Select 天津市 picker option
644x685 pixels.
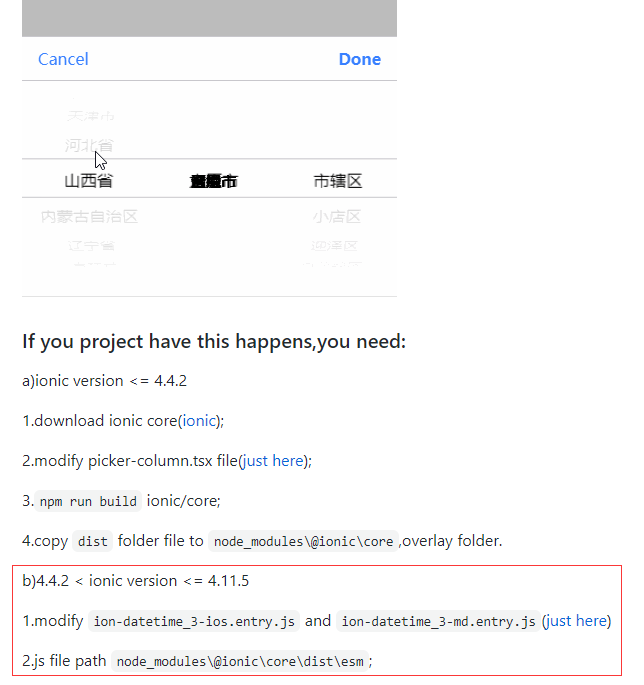[91, 116]
